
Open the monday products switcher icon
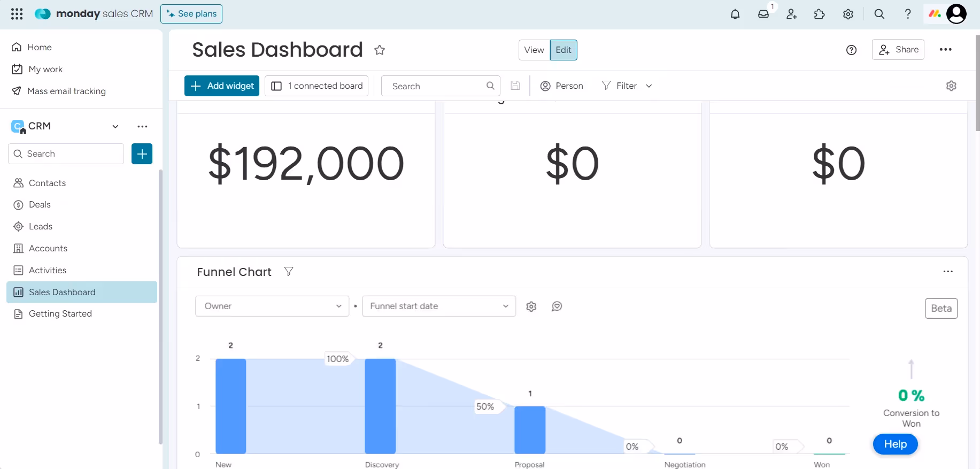pyautogui.click(x=935, y=14)
